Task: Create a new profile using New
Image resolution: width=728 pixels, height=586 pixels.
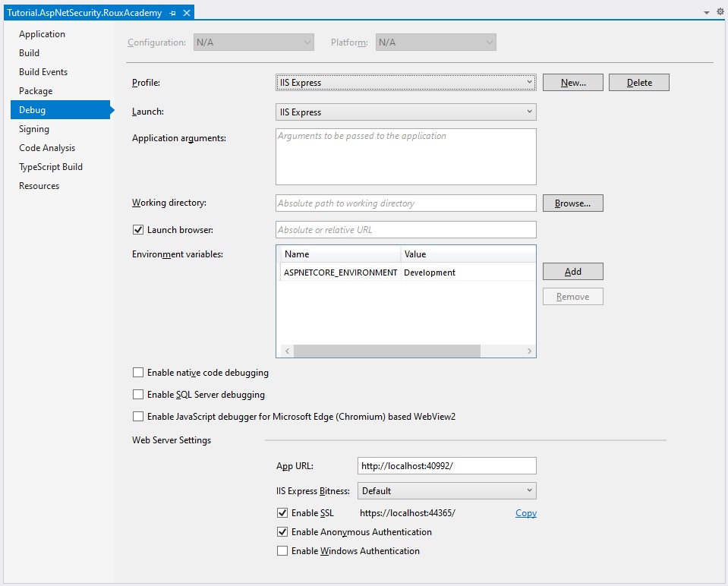Action: click(572, 82)
